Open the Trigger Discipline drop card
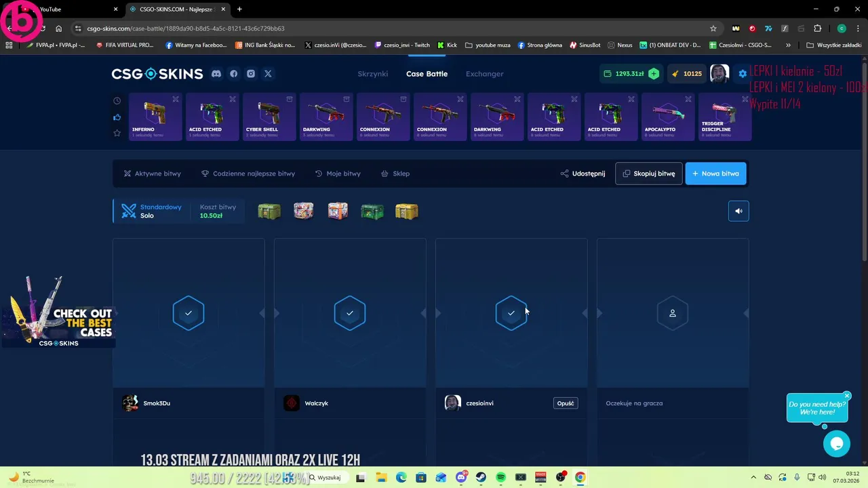This screenshot has height=488, width=868. click(724, 117)
